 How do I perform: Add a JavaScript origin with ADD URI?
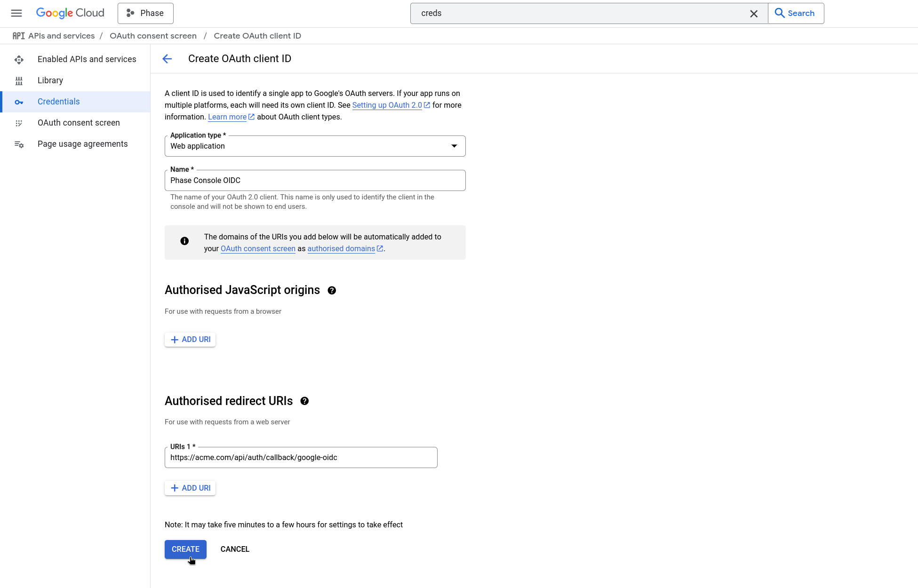[x=190, y=339]
